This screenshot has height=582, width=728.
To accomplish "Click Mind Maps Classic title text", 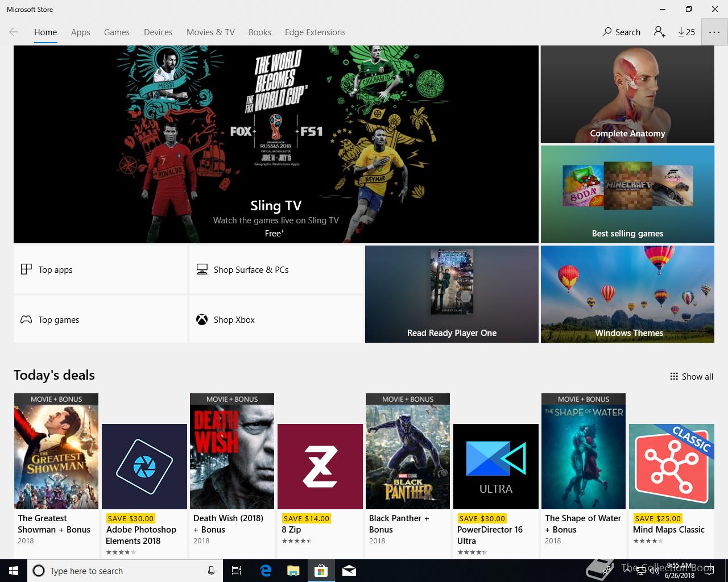I will point(669,530).
